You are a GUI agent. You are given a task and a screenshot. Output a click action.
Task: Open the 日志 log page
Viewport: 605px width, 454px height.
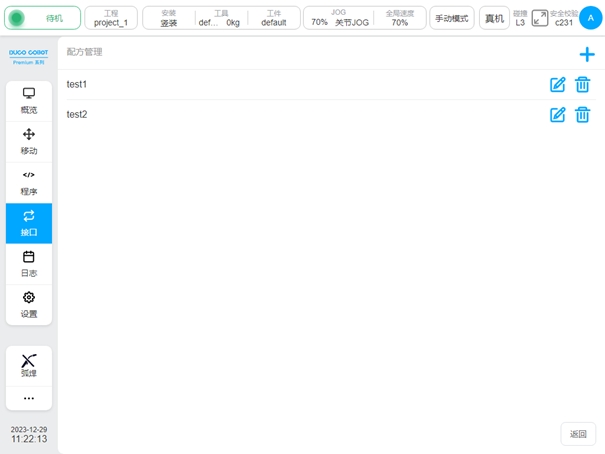[29, 264]
